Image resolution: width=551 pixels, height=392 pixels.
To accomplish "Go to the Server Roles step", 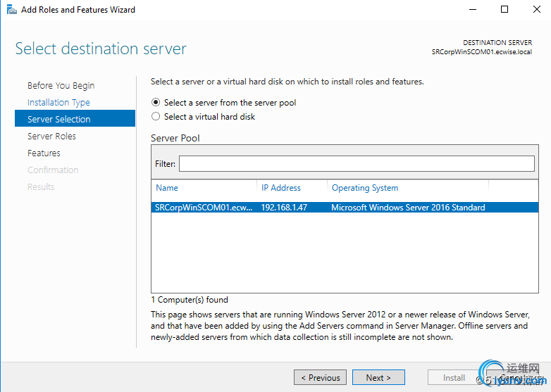I will point(51,136).
